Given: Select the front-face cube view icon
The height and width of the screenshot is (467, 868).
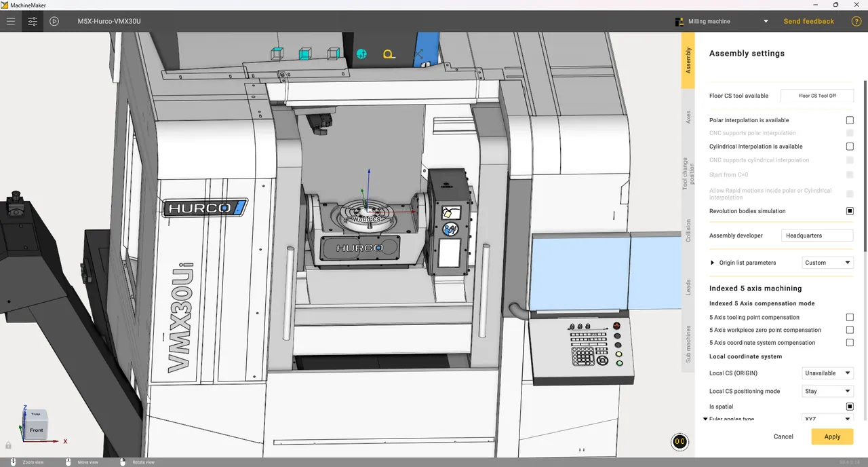Looking at the screenshot, I should pos(305,54).
